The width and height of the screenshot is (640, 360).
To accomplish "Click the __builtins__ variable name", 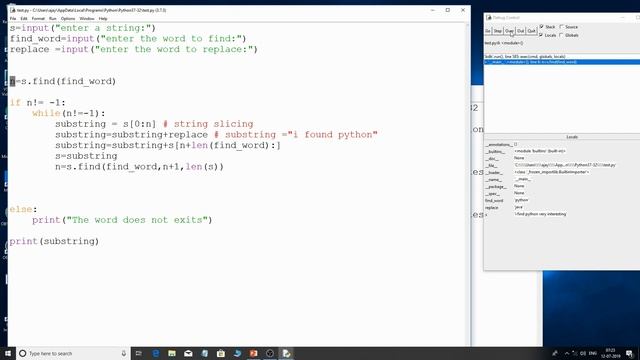I will pyautogui.click(x=495, y=151).
